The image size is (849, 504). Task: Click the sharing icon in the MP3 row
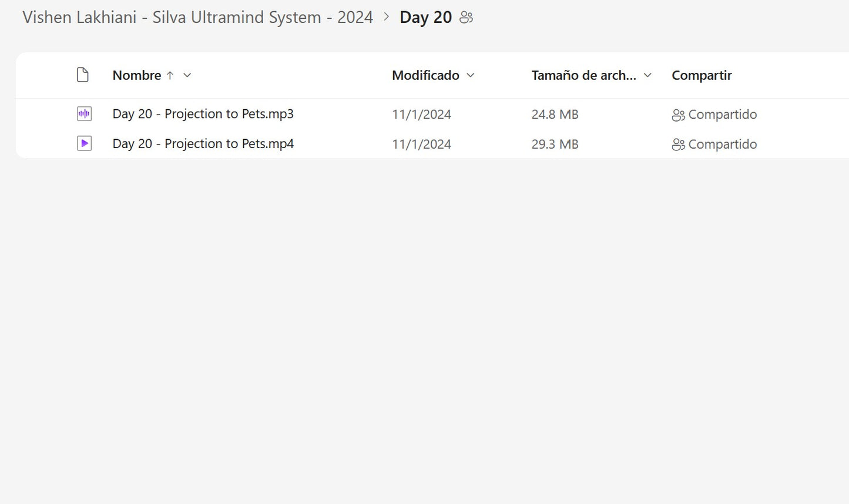678,115
